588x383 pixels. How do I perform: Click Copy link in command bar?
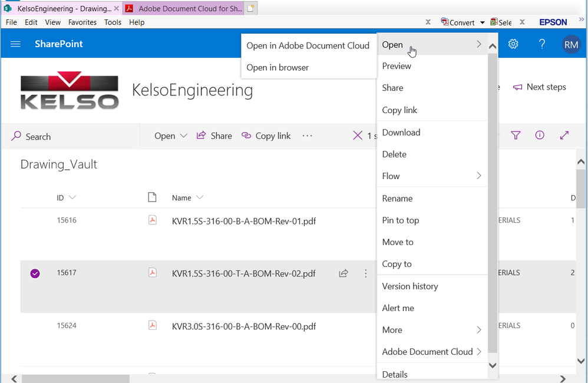[266, 136]
